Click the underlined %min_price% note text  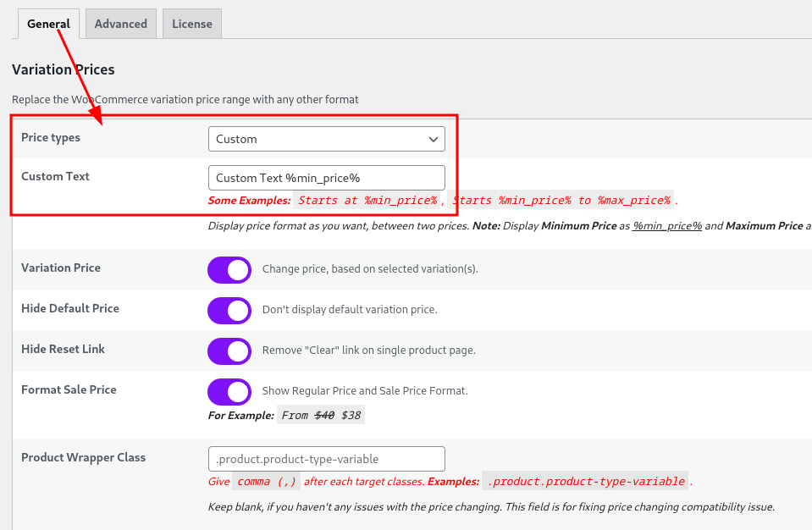click(x=667, y=226)
